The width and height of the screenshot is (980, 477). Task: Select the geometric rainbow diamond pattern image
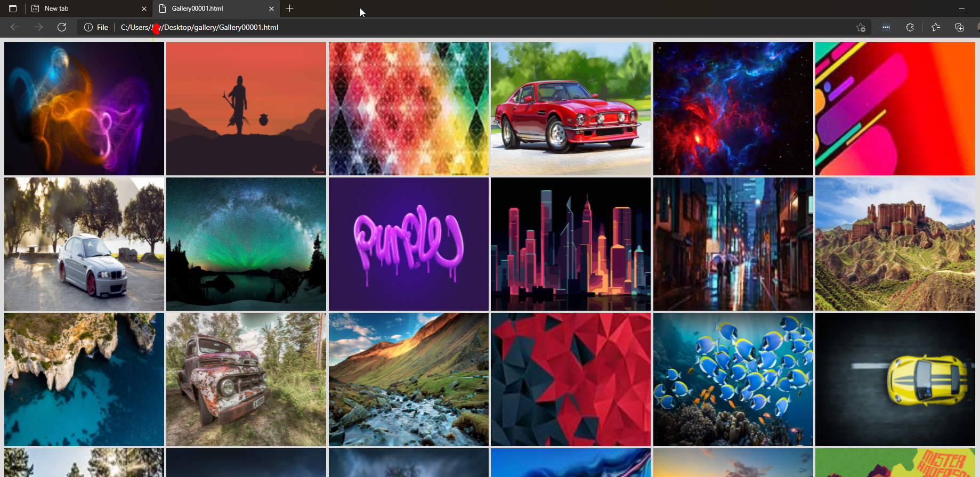[x=409, y=109]
